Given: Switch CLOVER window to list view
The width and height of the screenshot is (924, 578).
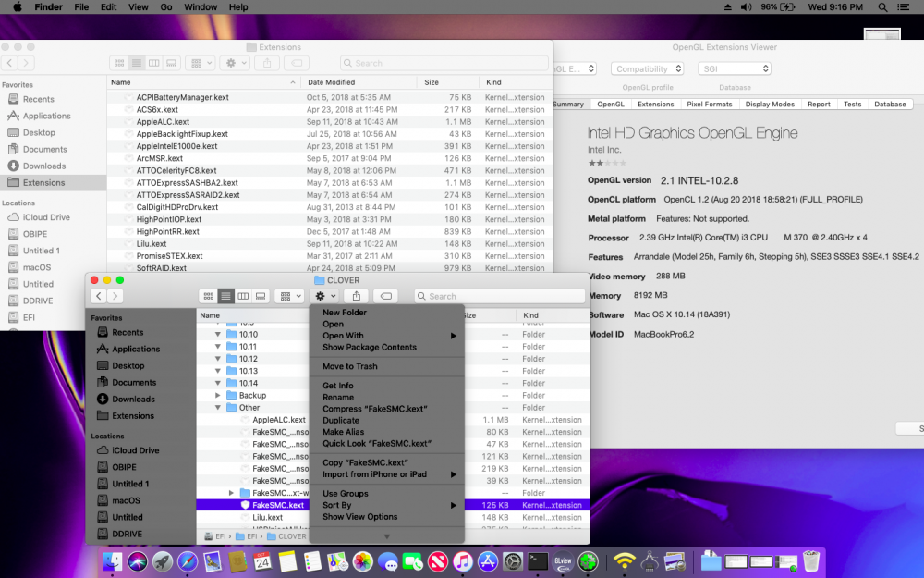Looking at the screenshot, I should coord(225,296).
